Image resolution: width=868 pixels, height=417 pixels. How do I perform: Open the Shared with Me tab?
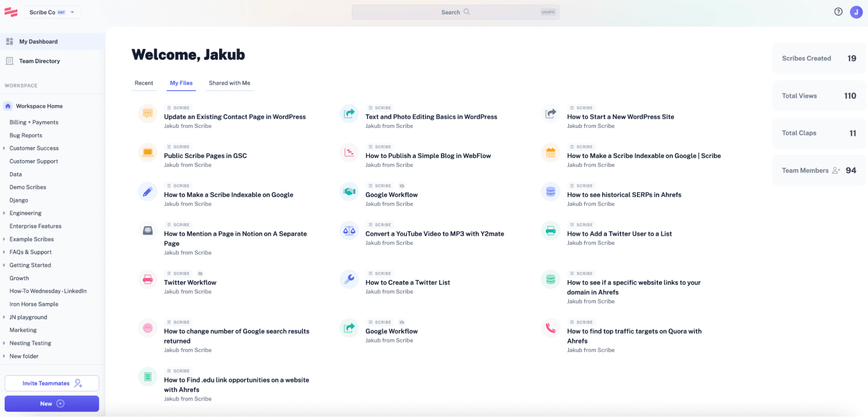(x=229, y=83)
